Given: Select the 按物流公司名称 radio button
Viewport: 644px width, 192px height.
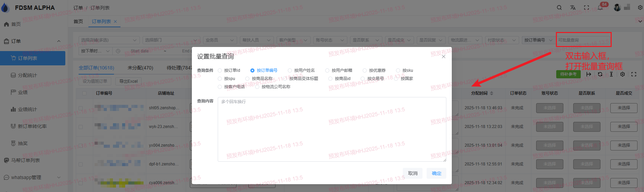Looking at the screenshot, I should click(258, 87).
